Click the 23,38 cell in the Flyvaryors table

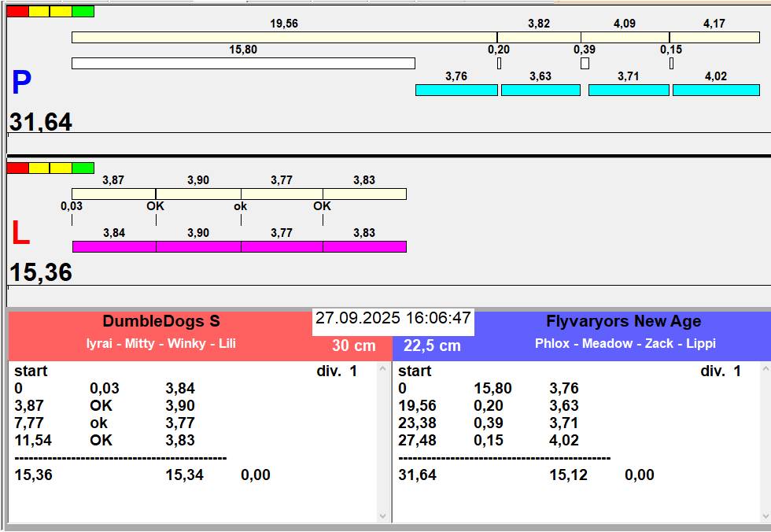tap(417, 423)
